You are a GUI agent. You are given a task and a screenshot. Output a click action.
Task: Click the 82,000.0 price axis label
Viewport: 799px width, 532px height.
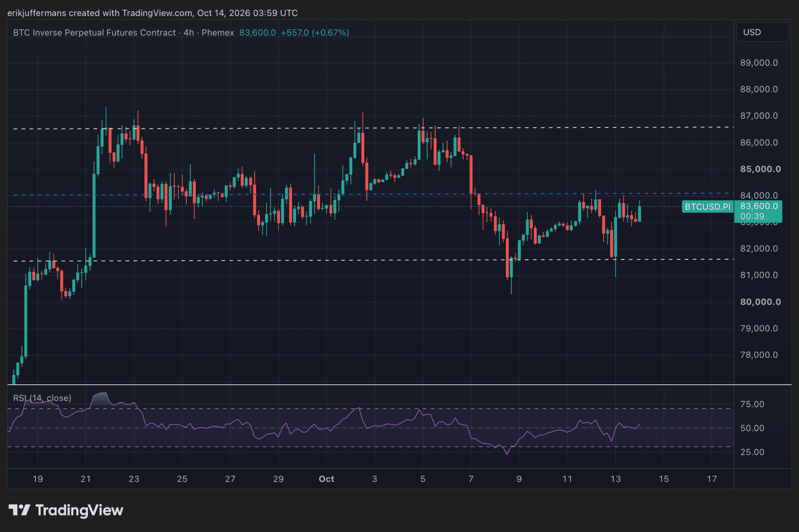[x=759, y=249]
